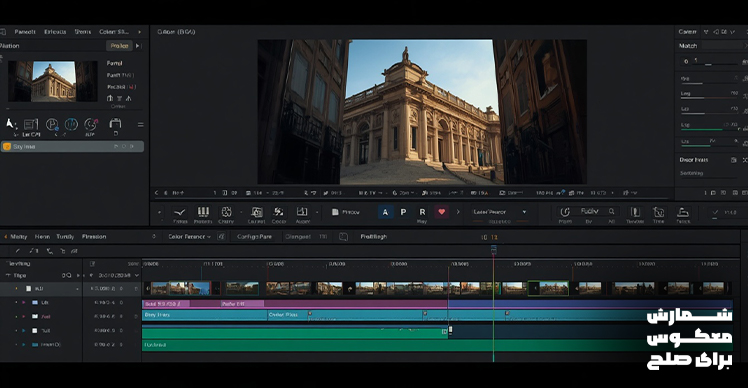This screenshot has width=748, height=388.
Task: Click the stamp tool icon in right toolbar
Action: [x=683, y=212]
